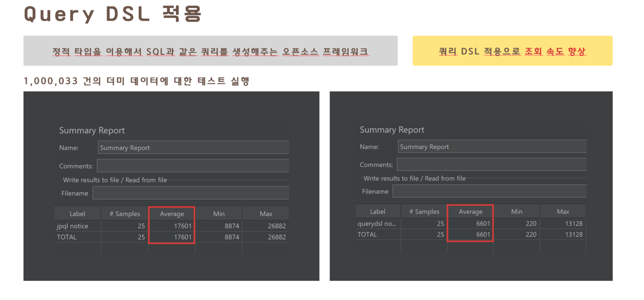
Task: Select Label column header in querydsl report table
Action: click(x=378, y=211)
